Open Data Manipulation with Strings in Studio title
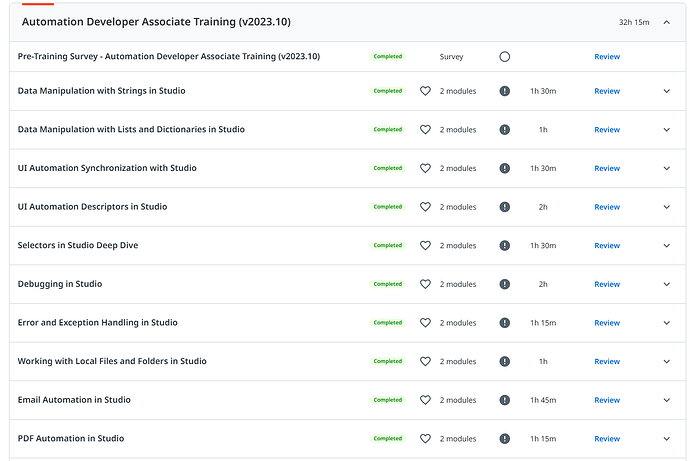The height and width of the screenshot is (461, 690). click(x=101, y=91)
